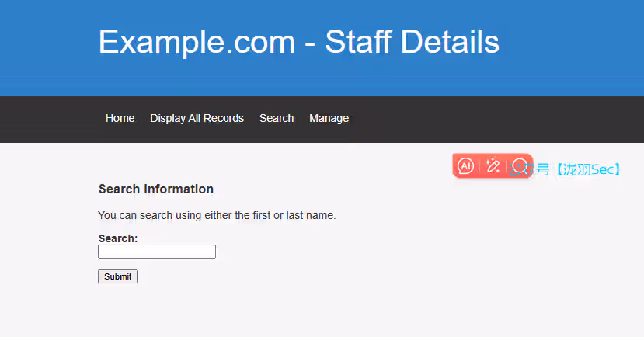Open Display All Records page

197,118
